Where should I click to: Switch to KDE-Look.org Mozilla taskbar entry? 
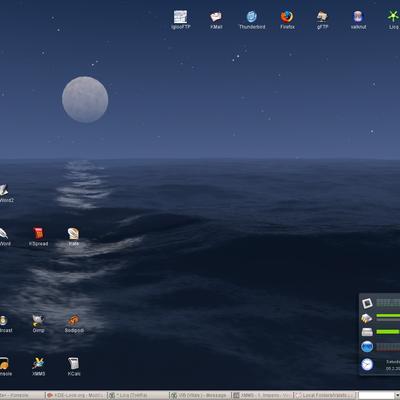(76, 395)
